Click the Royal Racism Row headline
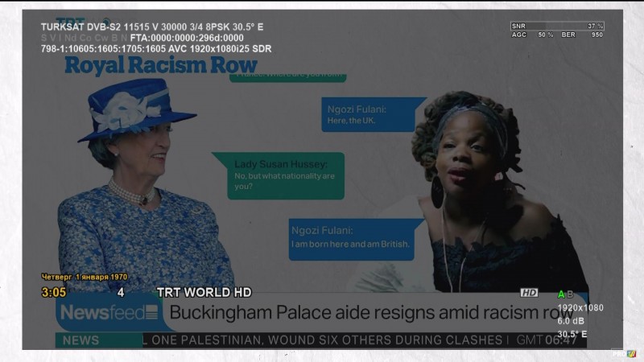 [x=161, y=65]
